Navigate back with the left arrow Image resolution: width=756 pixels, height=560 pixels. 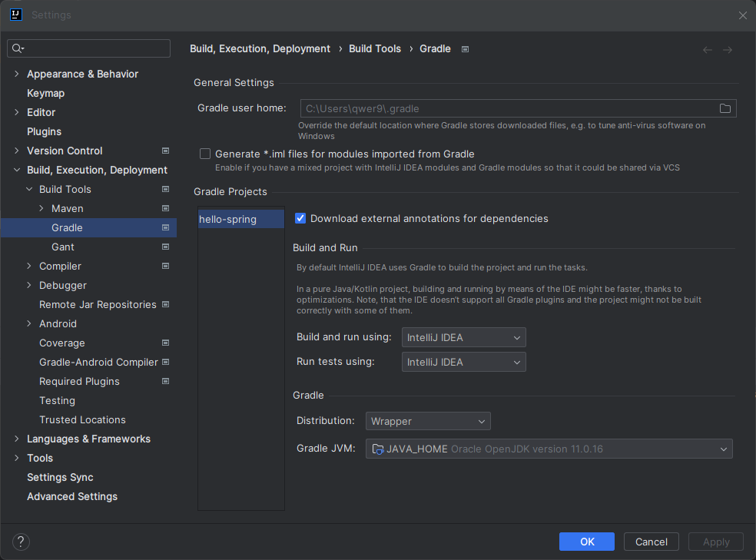point(708,50)
